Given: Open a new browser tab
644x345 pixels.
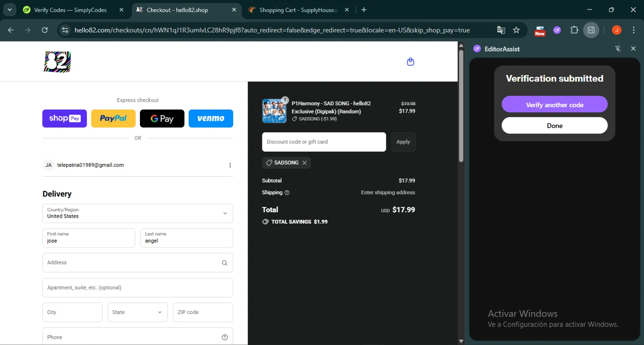Looking at the screenshot, I should pyautogui.click(x=364, y=10).
